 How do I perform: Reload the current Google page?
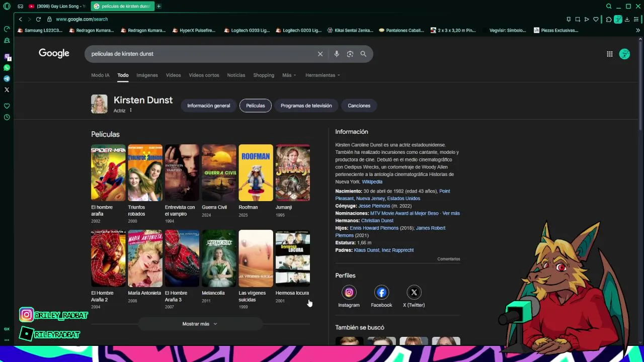coord(38,19)
